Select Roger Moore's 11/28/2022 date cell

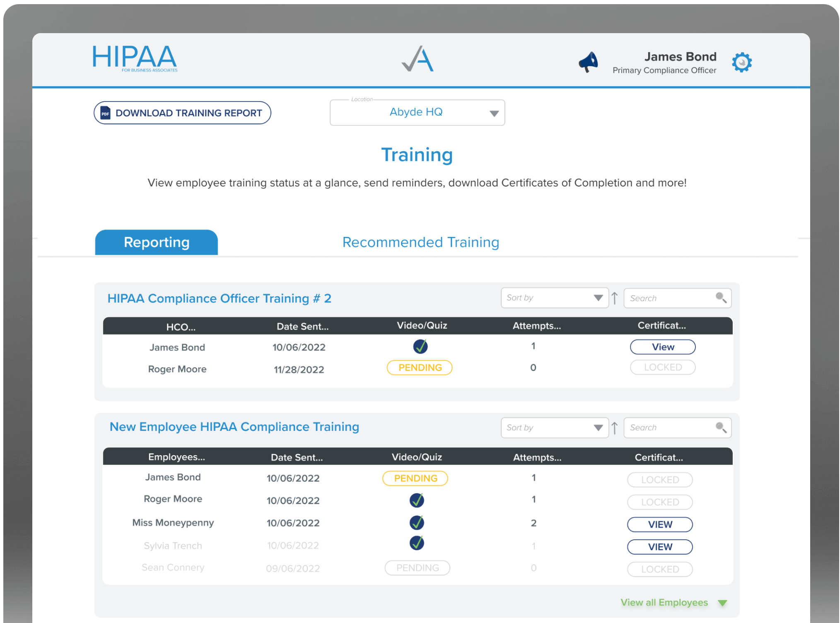[x=299, y=369]
